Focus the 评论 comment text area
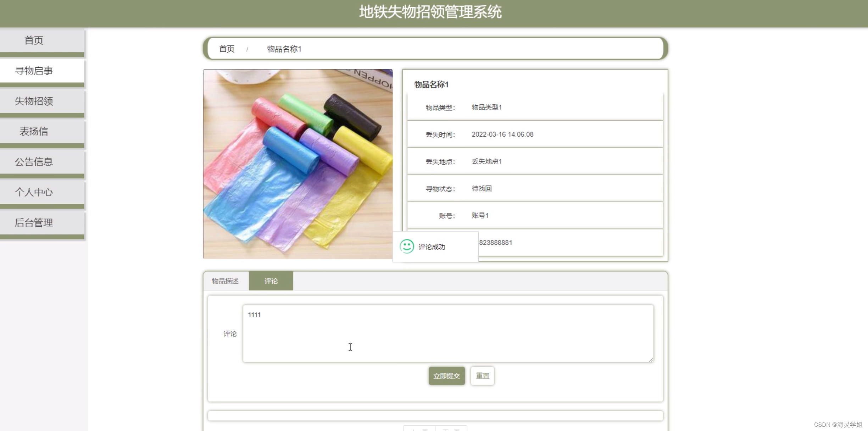The height and width of the screenshot is (431, 868). pos(448,333)
